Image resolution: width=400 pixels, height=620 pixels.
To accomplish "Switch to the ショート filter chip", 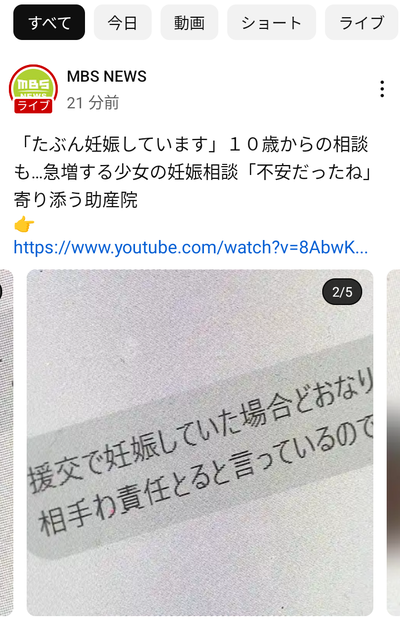I will [272, 23].
